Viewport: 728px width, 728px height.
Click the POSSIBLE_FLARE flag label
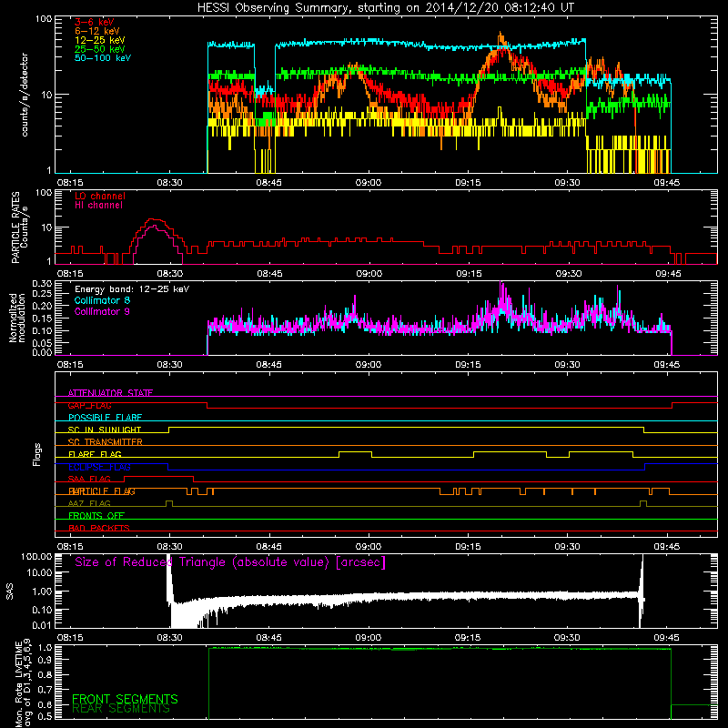pos(105,418)
